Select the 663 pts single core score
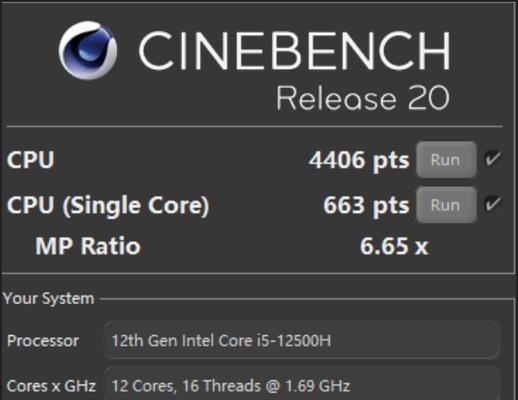This screenshot has width=518, height=400. pyautogui.click(x=366, y=205)
